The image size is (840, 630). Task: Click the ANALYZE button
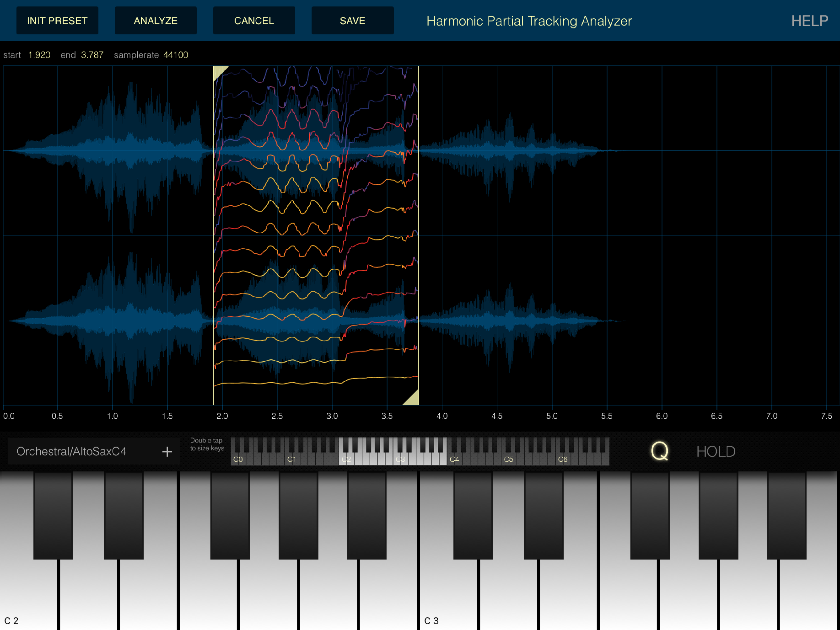(156, 21)
